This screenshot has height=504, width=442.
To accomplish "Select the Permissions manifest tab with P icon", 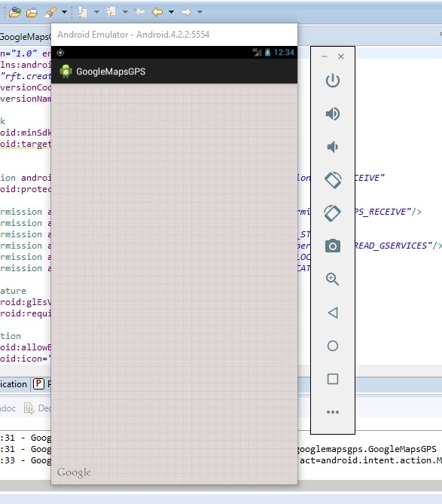I will (x=41, y=383).
